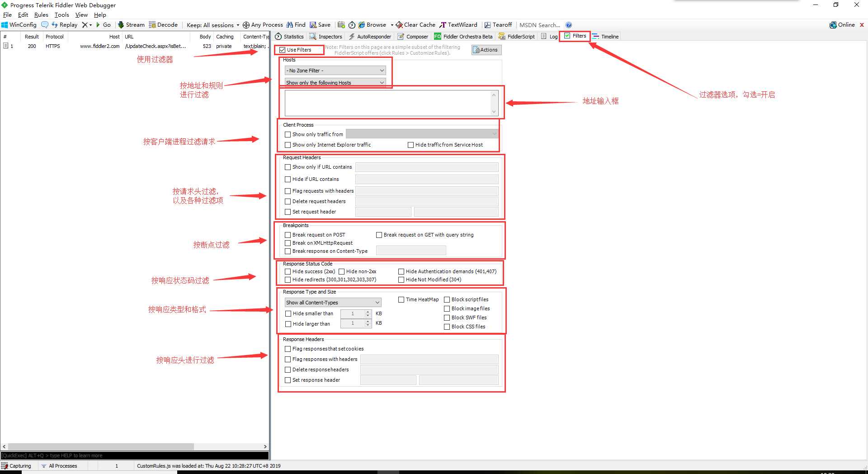This screenshot has height=474, width=868.
Task: Close the toolbar with red X
Action: click(x=862, y=25)
